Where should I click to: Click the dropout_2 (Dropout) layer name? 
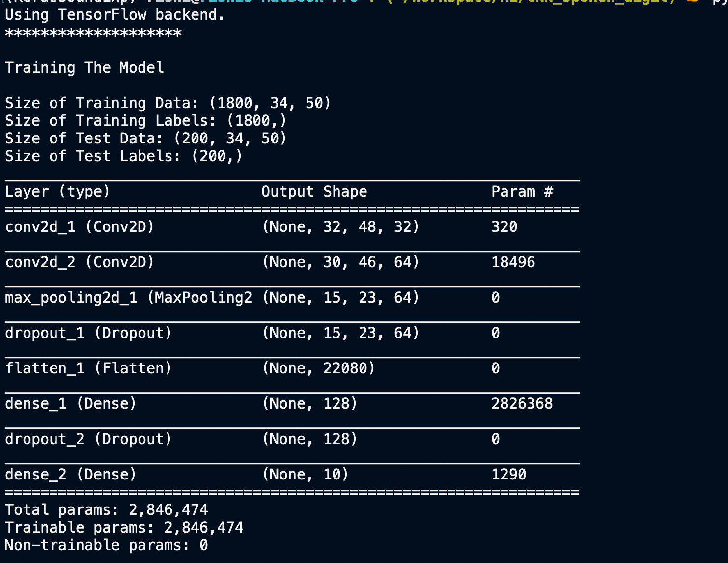[x=88, y=439]
